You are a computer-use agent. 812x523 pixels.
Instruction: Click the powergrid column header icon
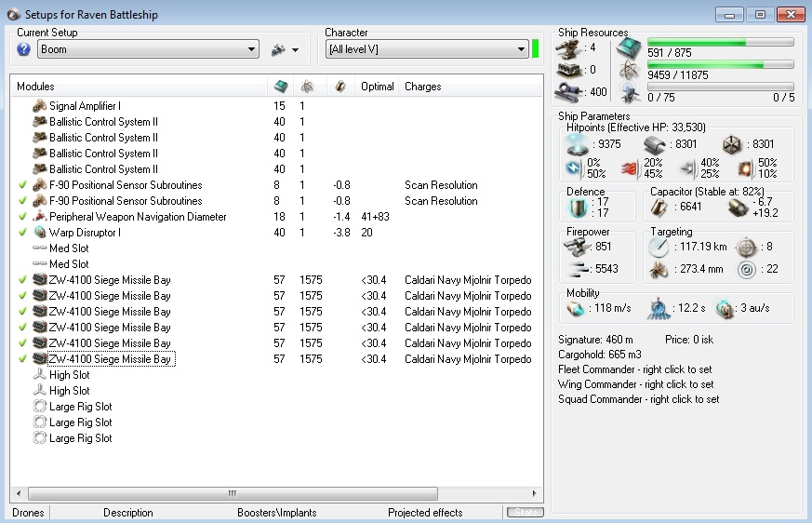click(305, 87)
